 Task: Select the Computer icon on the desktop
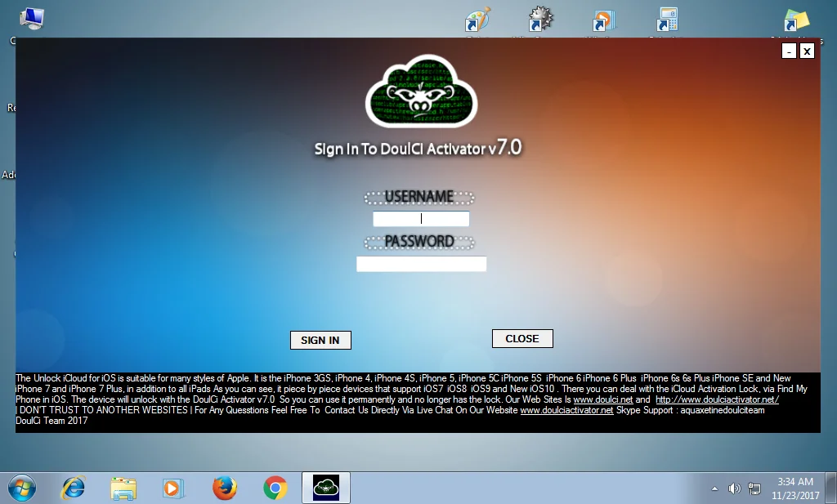click(x=33, y=16)
